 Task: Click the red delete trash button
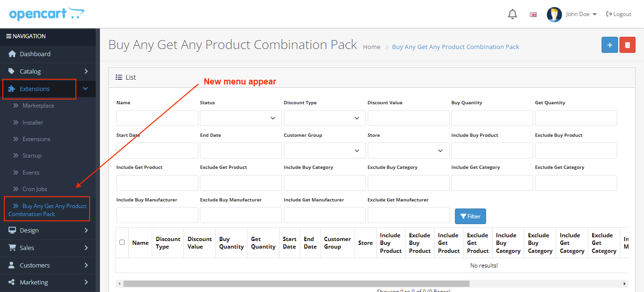(627, 45)
